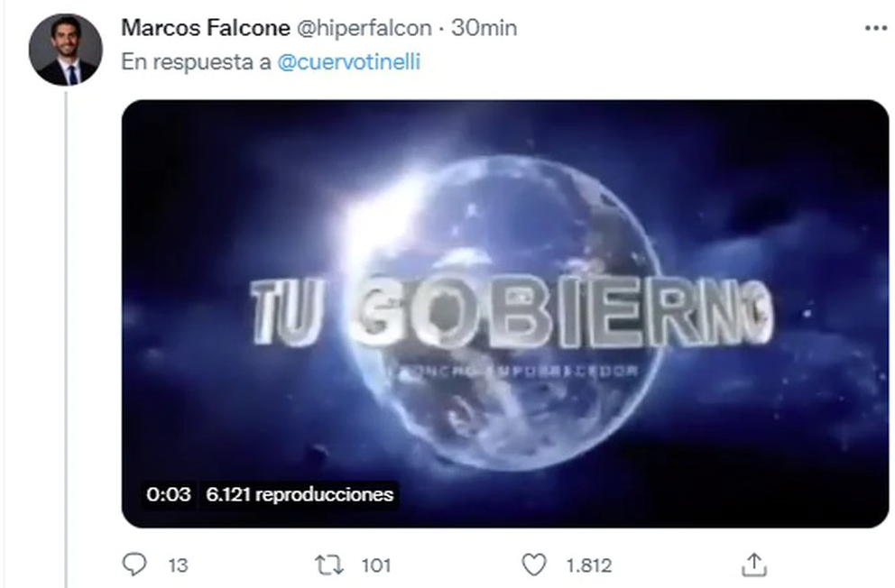The width and height of the screenshot is (895, 588).
Task: Click the 1.812 likes count
Action: point(588,565)
